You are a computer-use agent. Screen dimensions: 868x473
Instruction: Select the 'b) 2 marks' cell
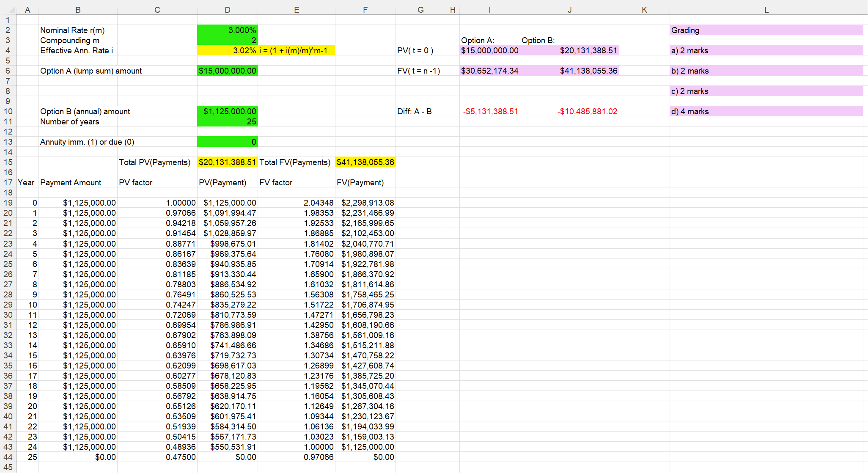coord(766,71)
